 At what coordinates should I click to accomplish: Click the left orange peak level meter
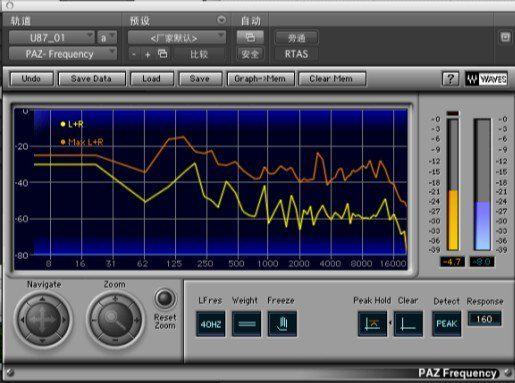click(x=453, y=184)
